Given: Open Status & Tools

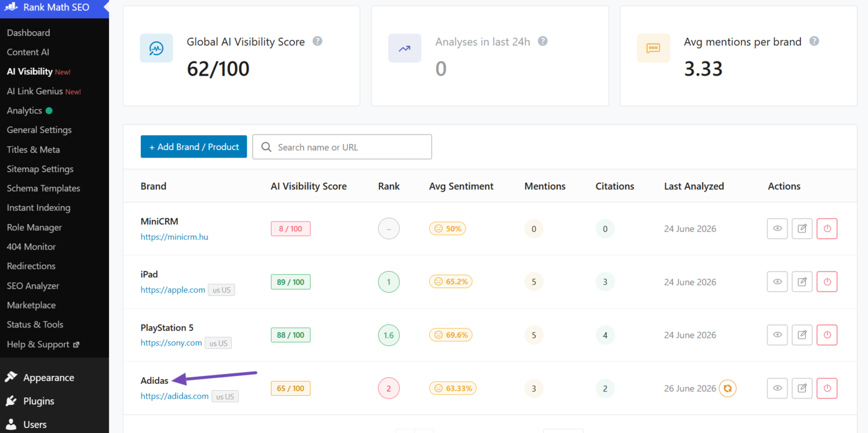Looking at the screenshot, I should [x=35, y=324].
